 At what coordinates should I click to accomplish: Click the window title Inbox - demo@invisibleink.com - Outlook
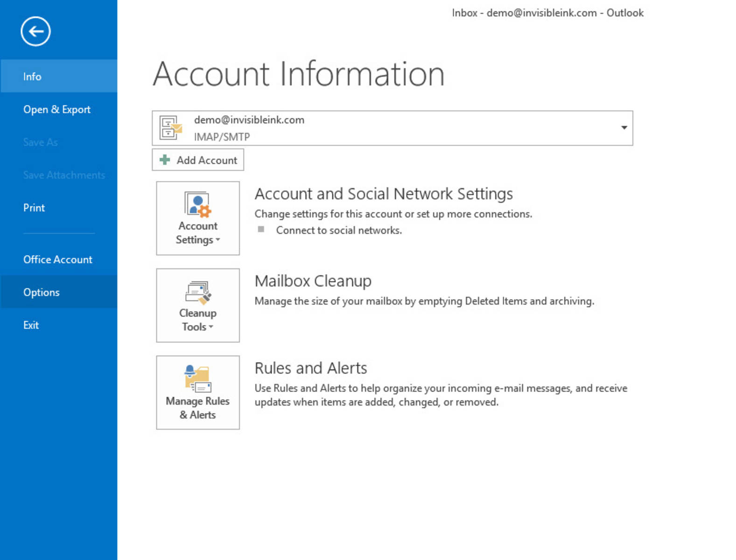(x=547, y=13)
